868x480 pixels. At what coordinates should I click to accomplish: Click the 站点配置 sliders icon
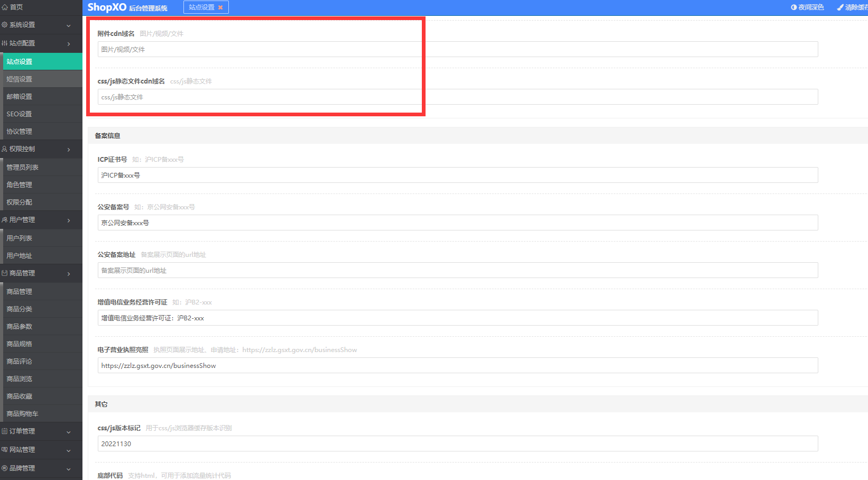point(5,43)
